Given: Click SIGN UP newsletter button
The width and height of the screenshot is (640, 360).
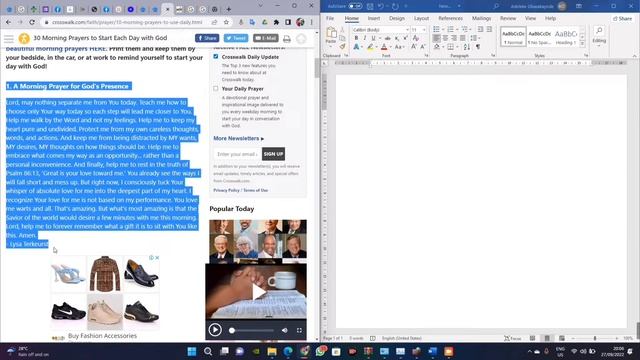Looking at the screenshot, I should tap(273, 154).
